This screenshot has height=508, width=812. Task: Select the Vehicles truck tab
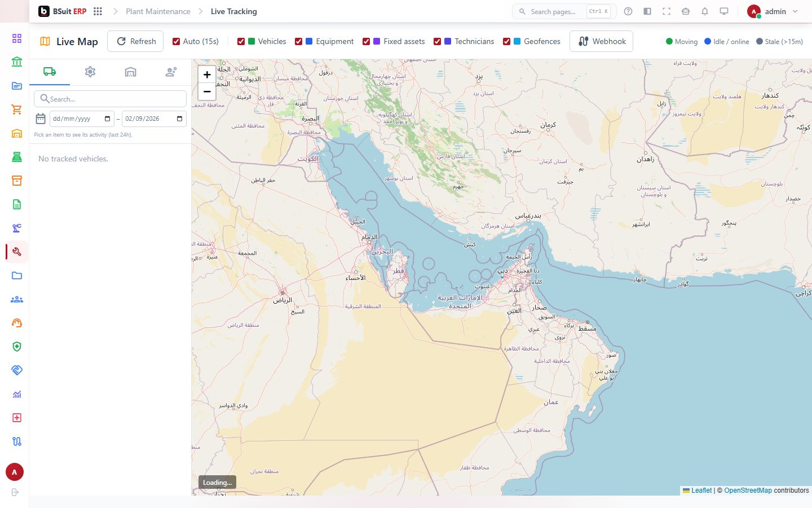(x=50, y=72)
